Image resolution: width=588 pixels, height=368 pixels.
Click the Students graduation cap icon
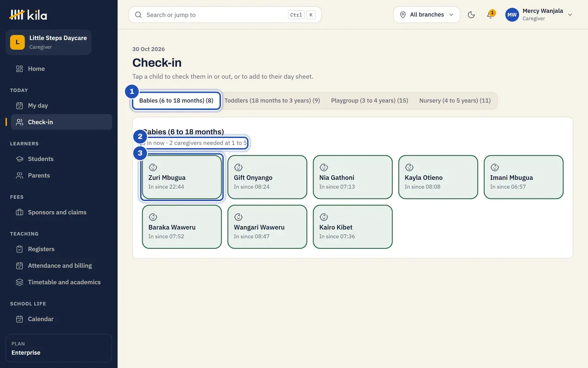tap(19, 159)
